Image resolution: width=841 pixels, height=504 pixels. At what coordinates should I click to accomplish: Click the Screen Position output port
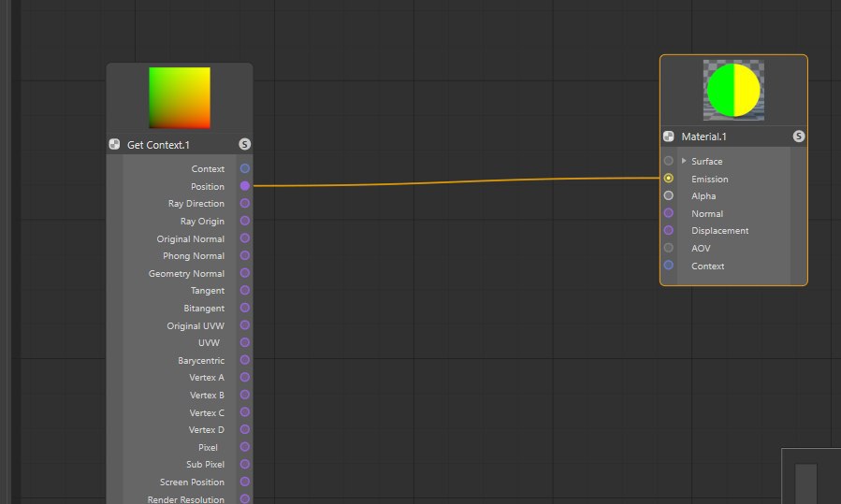(x=244, y=482)
